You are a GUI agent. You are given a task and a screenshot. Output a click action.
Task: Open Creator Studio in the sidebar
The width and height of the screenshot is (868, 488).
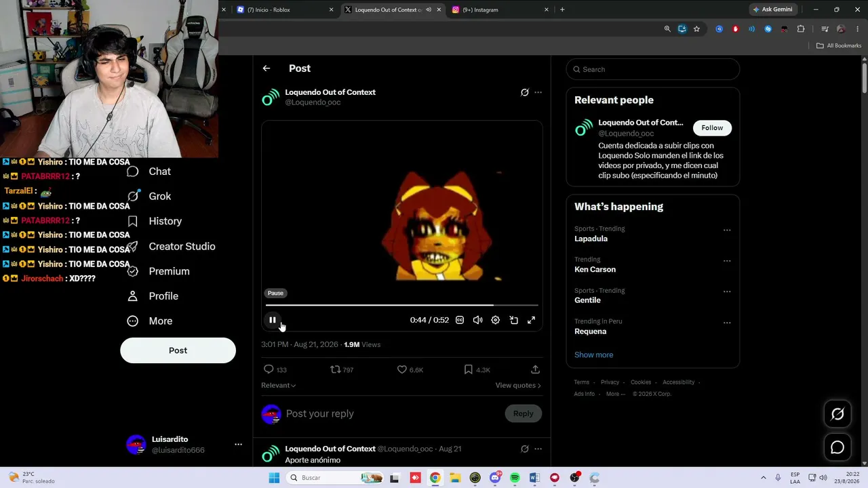pos(172,246)
